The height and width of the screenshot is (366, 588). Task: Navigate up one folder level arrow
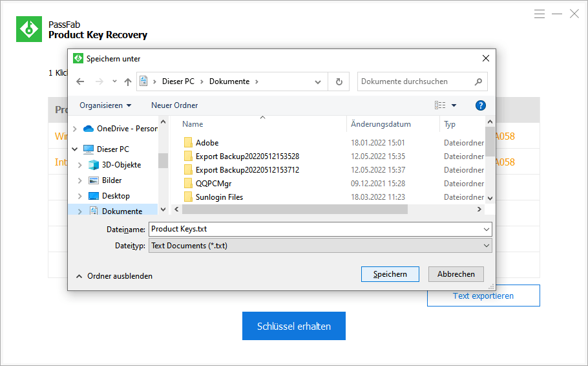128,81
